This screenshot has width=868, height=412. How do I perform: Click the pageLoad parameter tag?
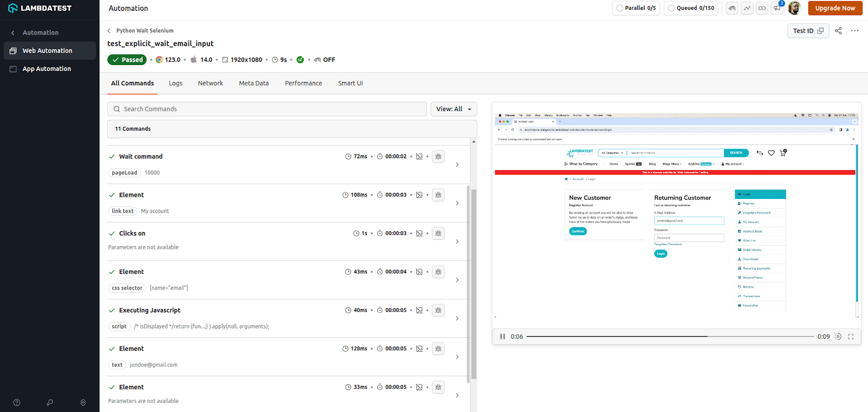point(124,173)
